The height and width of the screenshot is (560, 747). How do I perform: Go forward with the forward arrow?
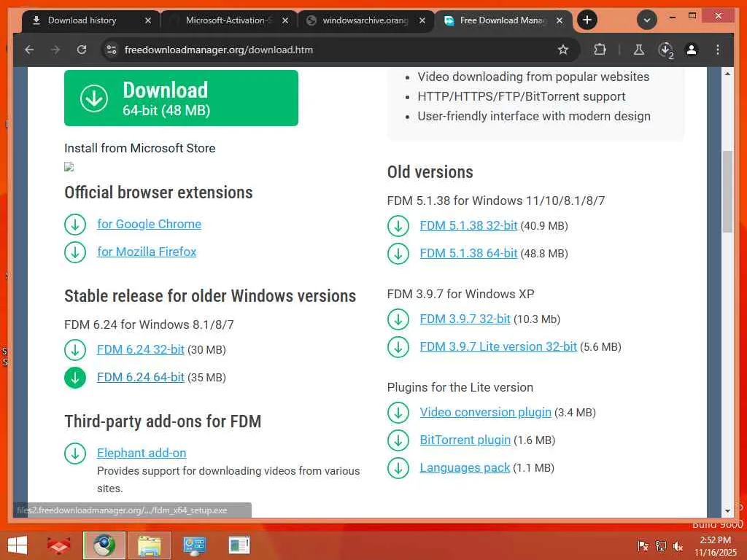(55, 50)
